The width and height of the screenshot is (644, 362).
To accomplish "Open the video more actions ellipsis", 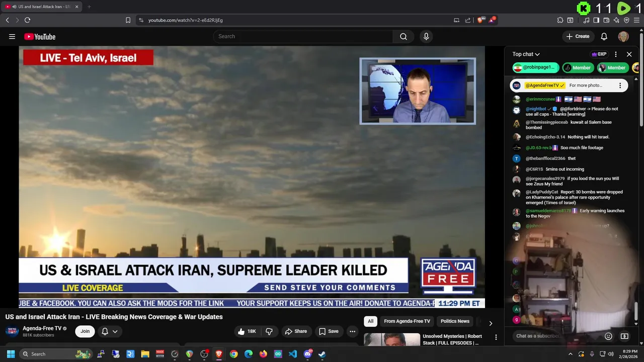I will pyautogui.click(x=352, y=331).
